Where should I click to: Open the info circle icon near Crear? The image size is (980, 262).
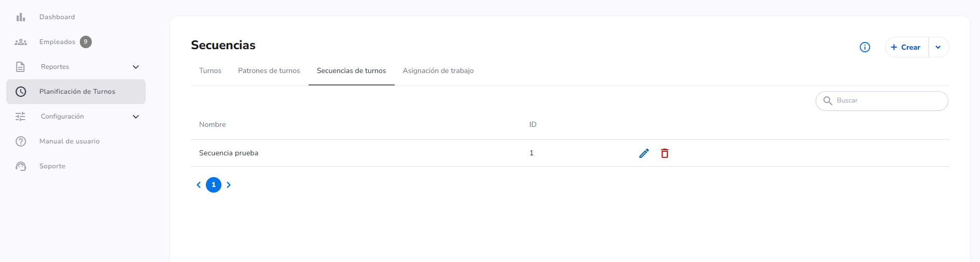(x=865, y=47)
